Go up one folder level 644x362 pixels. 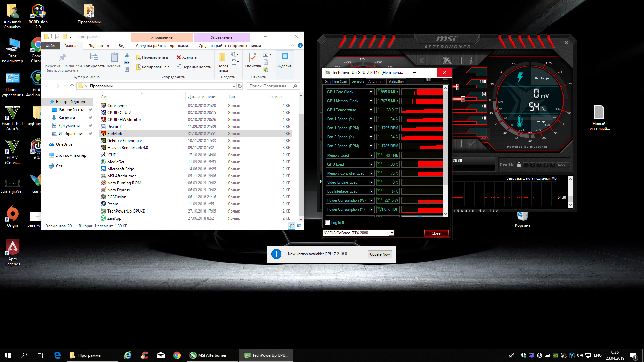[72, 86]
